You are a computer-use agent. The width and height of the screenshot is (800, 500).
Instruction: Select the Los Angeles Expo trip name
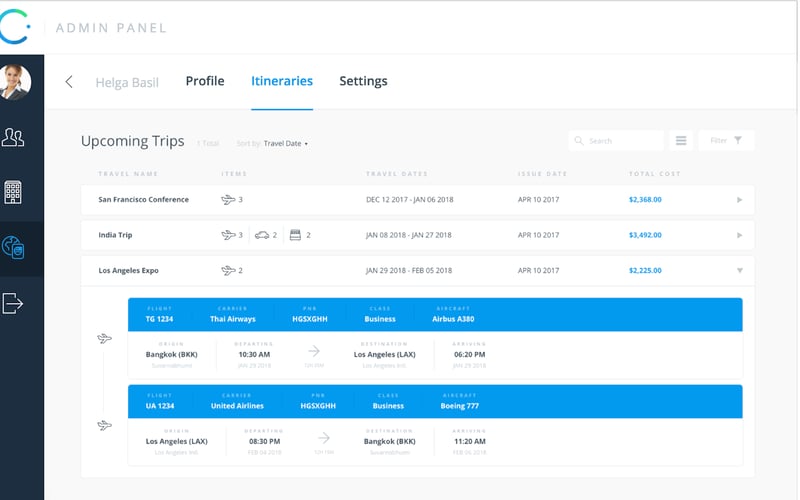(x=129, y=271)
